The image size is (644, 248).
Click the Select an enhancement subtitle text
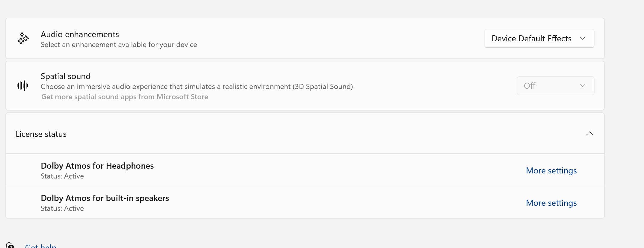(119, 44)
